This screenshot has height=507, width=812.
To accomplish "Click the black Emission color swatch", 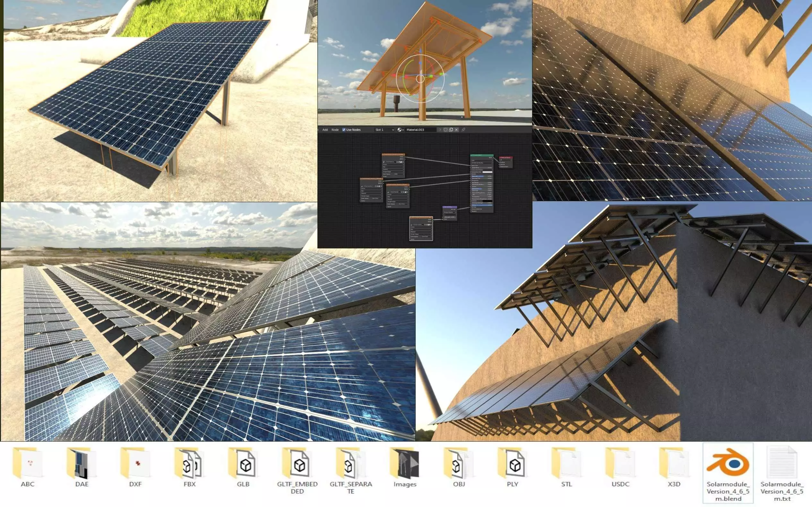I will pos(487,201).
